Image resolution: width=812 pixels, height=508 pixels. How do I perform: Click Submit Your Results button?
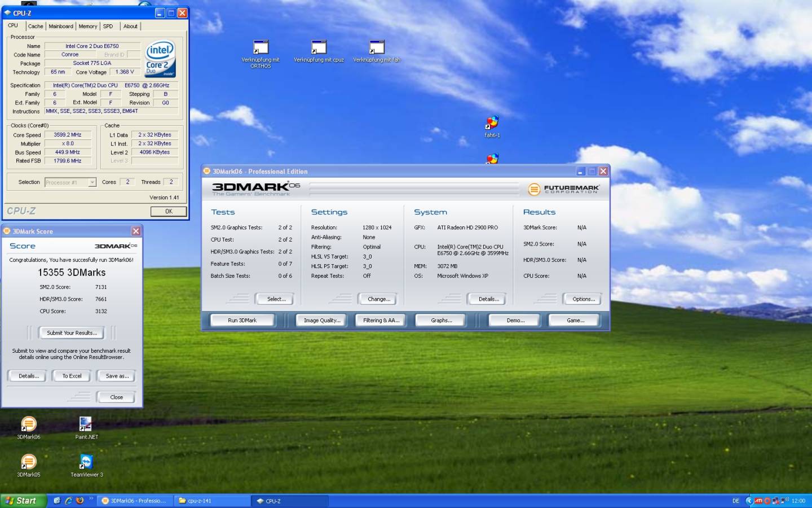(x=72, y=333)
